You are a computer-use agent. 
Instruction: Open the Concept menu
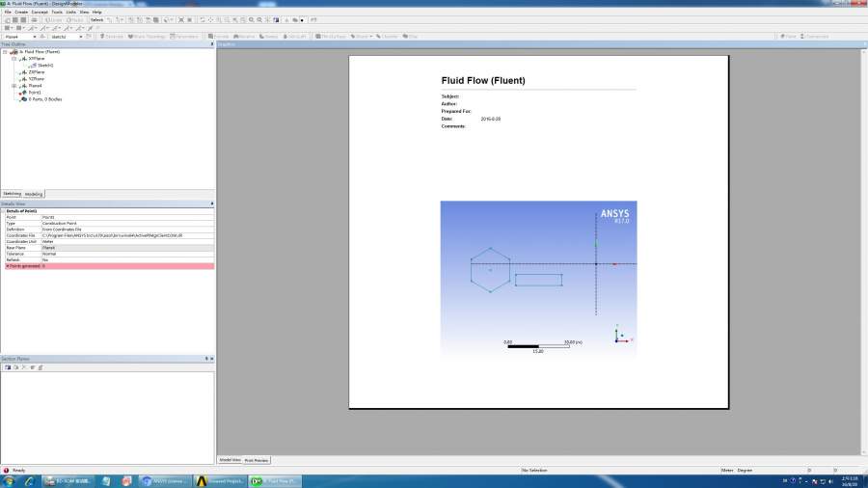coord(40,12)
